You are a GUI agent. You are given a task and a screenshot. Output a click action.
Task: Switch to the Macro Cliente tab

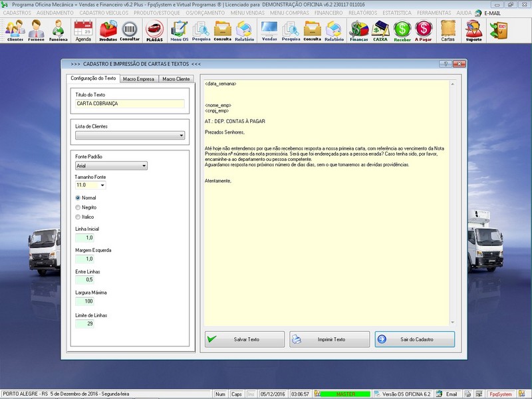pos(176,78)
